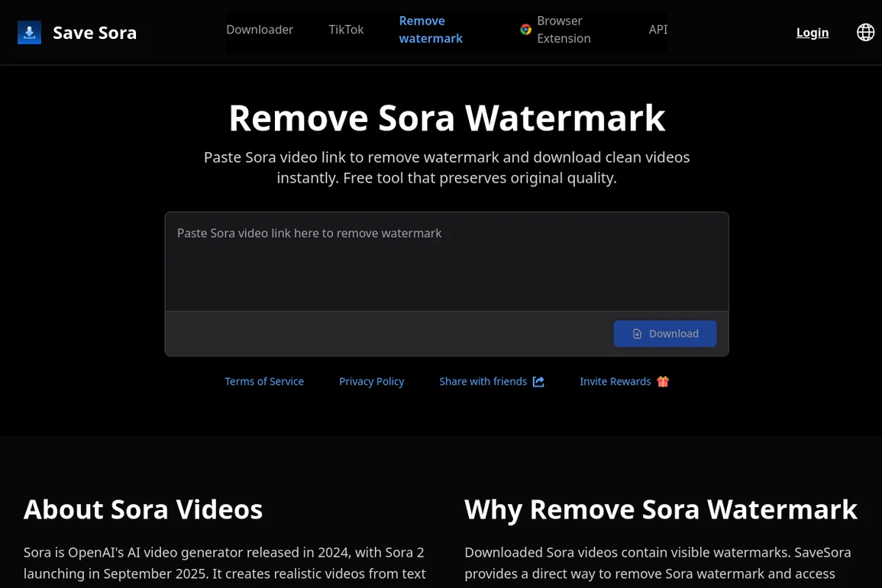This screenshot has height=588, width=882.
Task: Click the About Sora Videos heading
Action: click(x=143, y=509)
